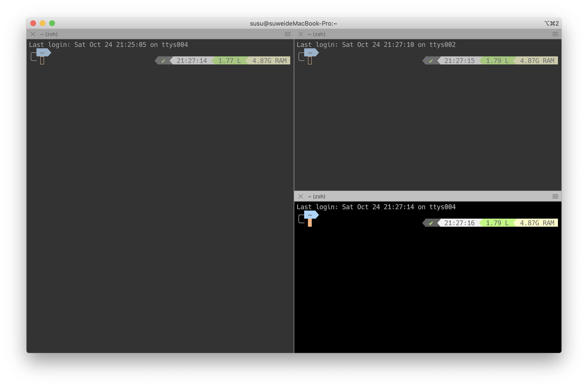Click the Last login line mentioning 21:27:14
Screen dimensions: 588x388
(x=376, y=207)
